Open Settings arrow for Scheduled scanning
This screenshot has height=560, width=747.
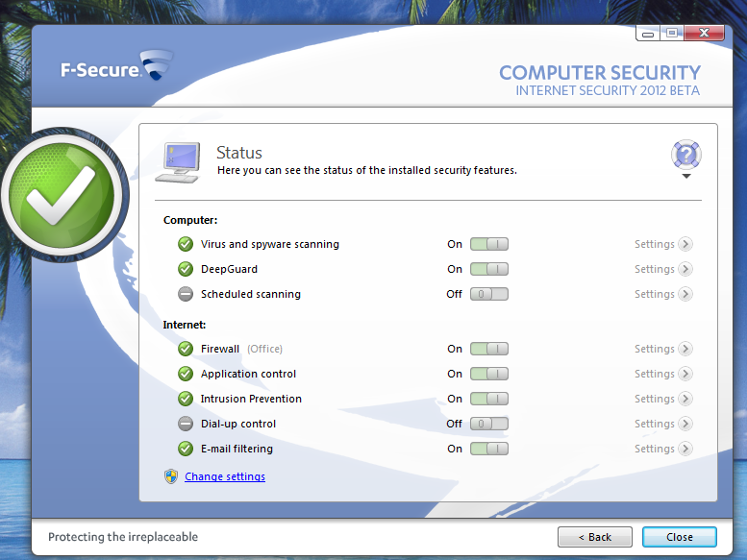[685, 294]
